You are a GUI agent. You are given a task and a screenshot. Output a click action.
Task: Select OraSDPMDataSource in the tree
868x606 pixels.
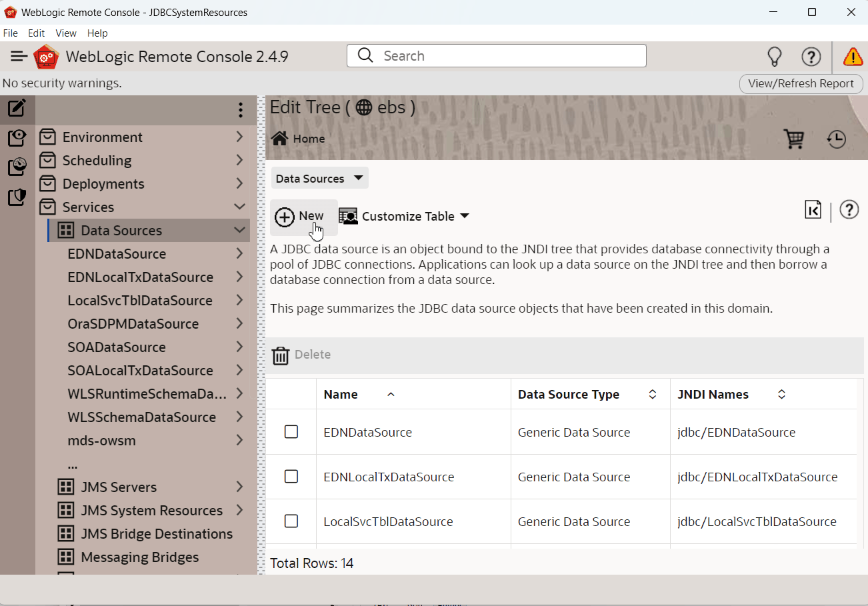pos(133,324)
